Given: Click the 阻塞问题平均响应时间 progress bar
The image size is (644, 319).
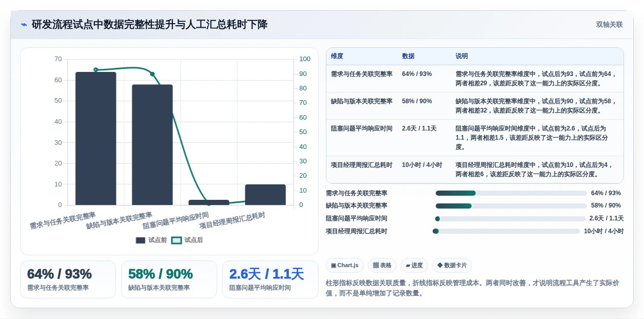Looking at the screenshot, I should 510,218.
